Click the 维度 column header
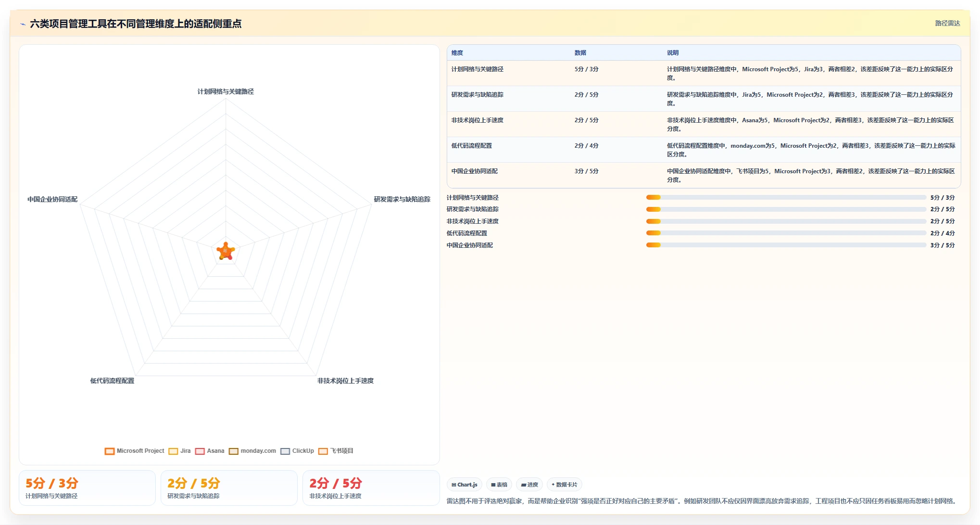The width and height of the screenshot is (980, 525). point(457,53)
